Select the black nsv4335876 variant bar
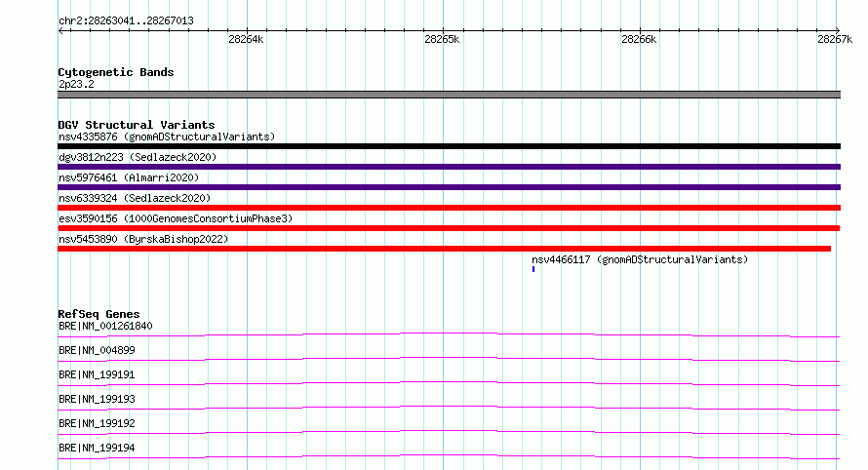 point(449,146)
